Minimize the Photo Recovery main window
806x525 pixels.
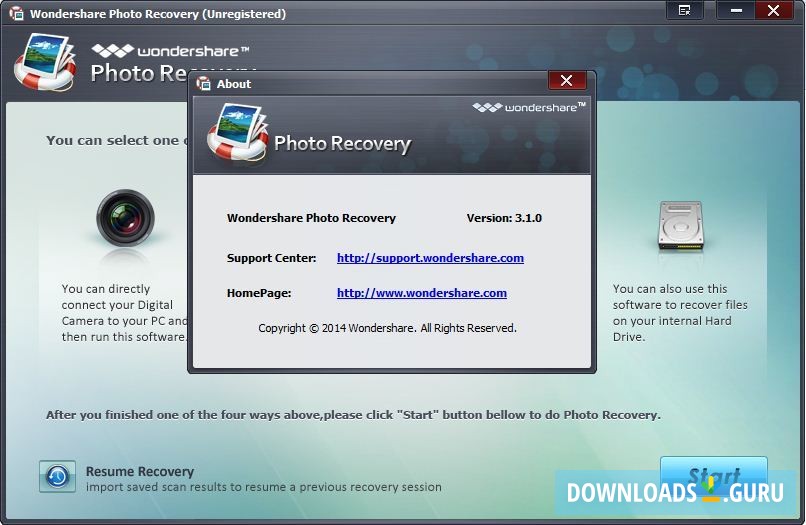click(x=736, y=10)
